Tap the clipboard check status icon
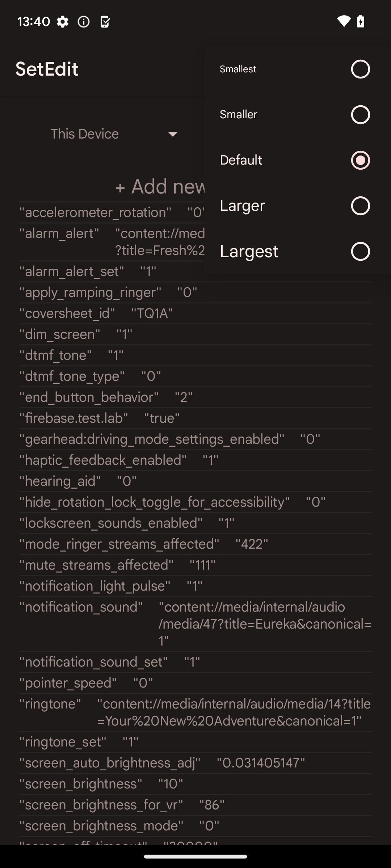 point(105,22)
